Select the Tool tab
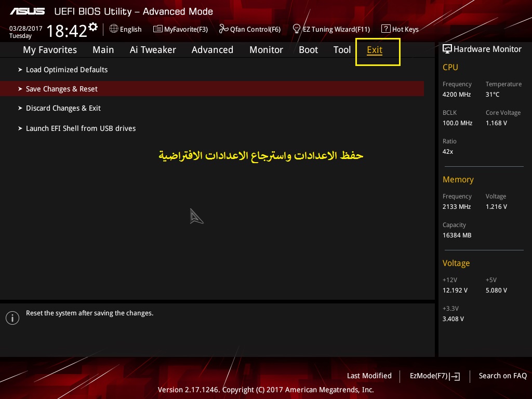532x399 pixels. pos(342,50)
